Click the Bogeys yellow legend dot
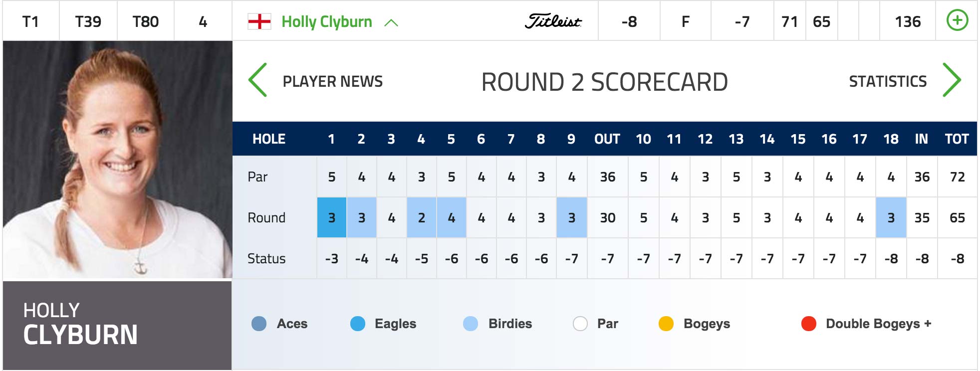This screenshot has width=980, height=371. 666,324
